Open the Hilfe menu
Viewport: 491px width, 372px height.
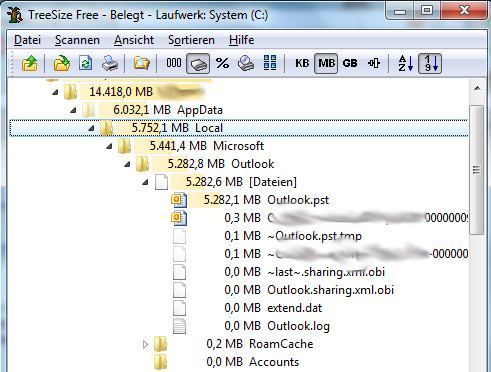click(x=242, y=40)
